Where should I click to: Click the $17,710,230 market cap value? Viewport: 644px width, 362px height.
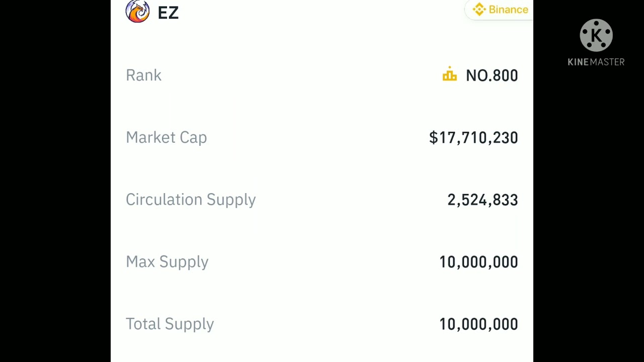point(473,138)
